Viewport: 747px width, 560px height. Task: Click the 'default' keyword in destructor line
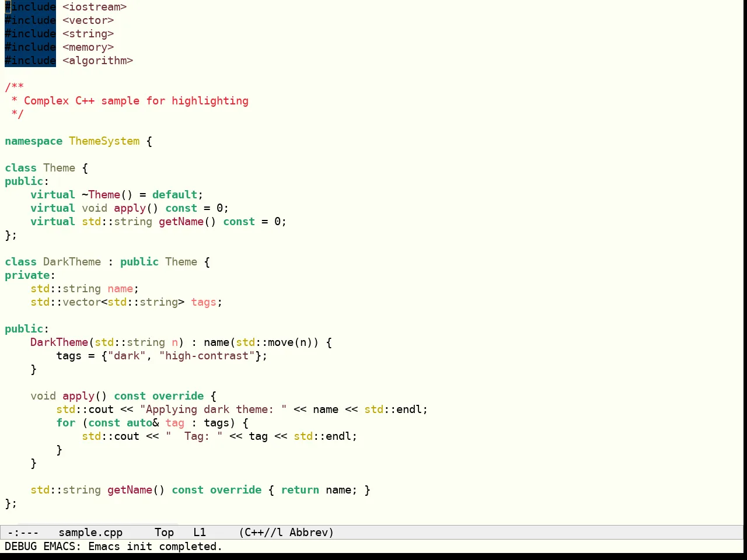tap(174, 195)
